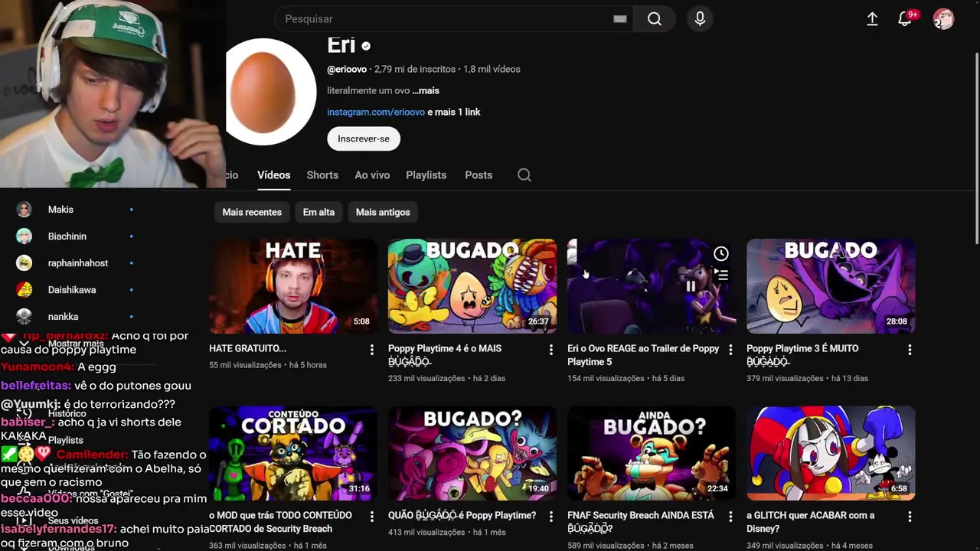This screenshot has width=980, height=551.
Task: Click the Eri channel egg avatar
Action: pos(263,92)
